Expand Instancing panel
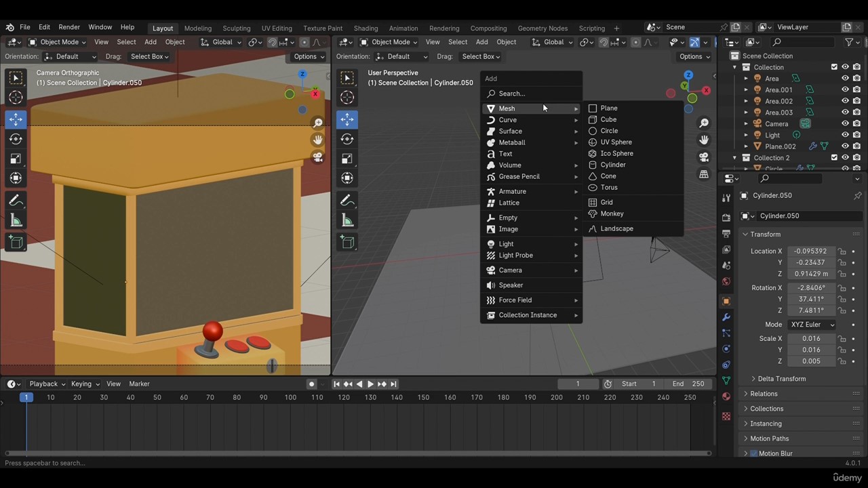Viewport: 868px width, 488px height. click(x=765, y=424)
